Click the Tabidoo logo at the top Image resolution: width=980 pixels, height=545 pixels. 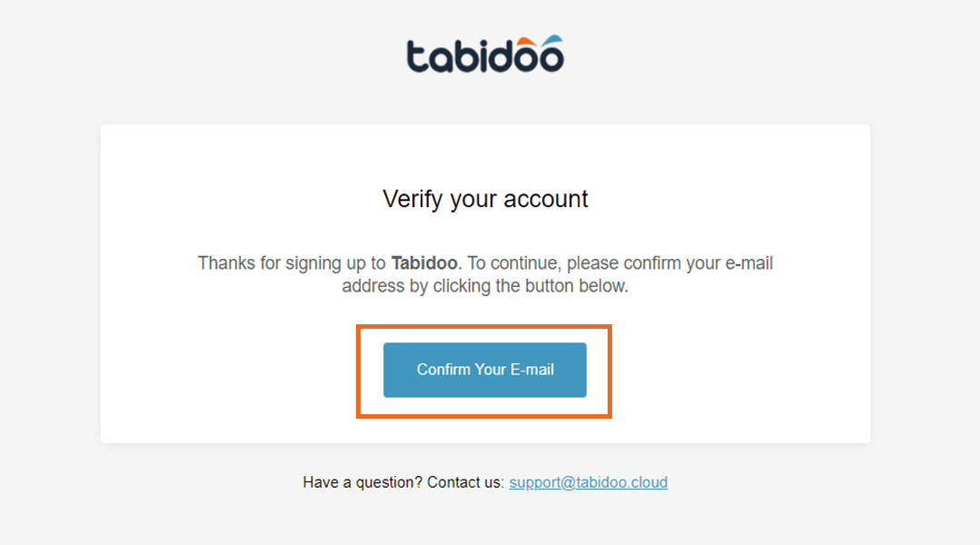(485, 54)
